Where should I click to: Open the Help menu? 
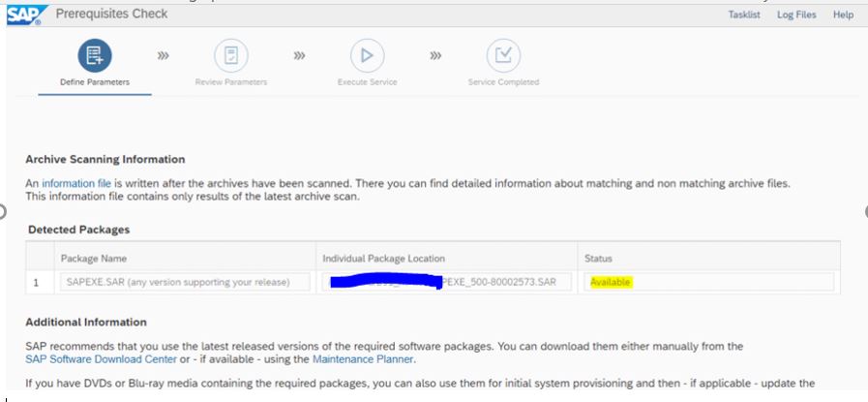click(x=843, y=15)
